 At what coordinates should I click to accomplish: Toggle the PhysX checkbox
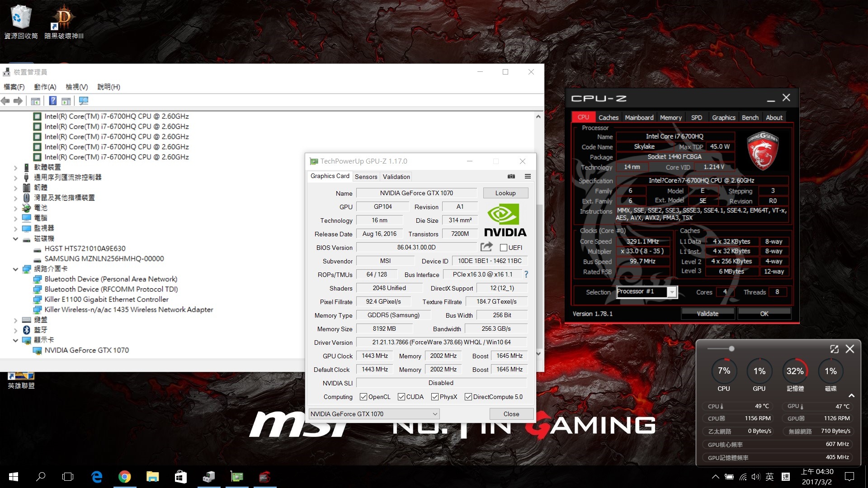coord(435,397)
